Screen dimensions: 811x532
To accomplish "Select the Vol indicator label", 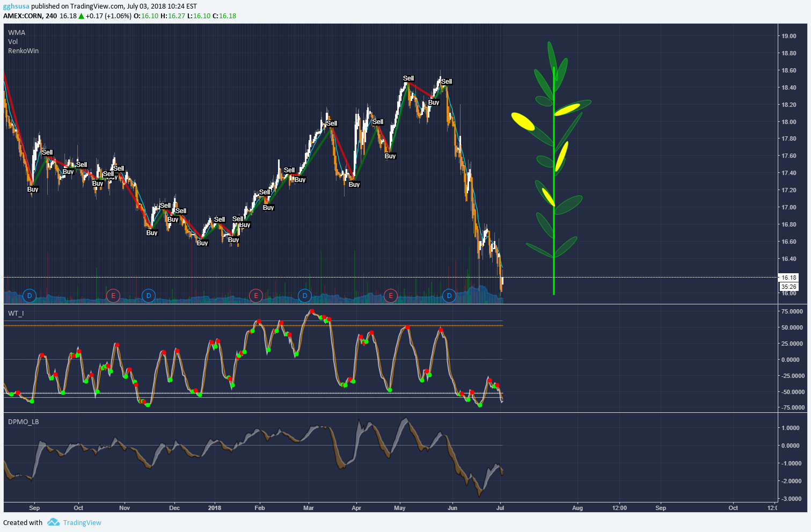I will pyautogui.click(x=13, y=42).
